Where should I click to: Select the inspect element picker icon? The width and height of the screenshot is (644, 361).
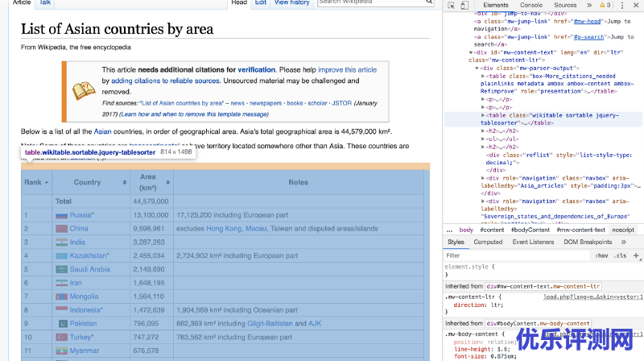coord(452,6)
